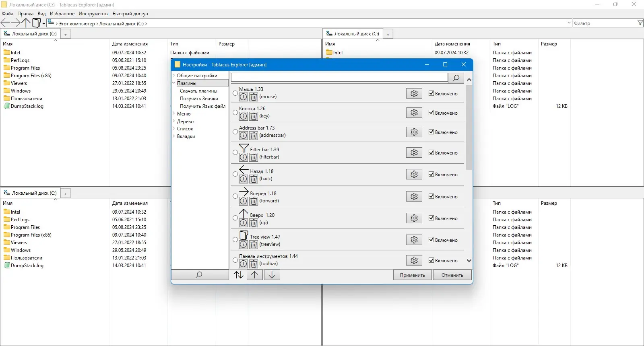Select radio button for Панель инструментов plugin
644x346 pixels.
pyautogui.click(x=235, y=260)
